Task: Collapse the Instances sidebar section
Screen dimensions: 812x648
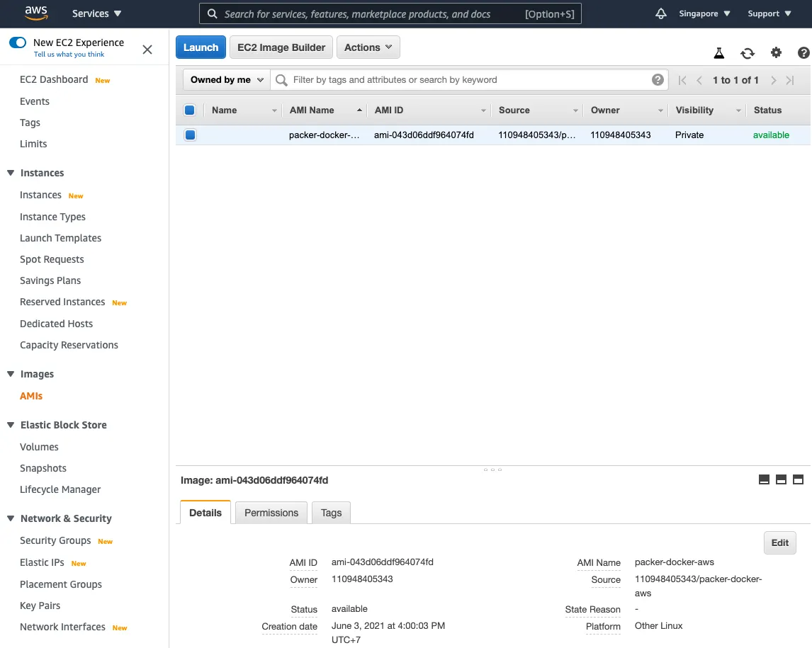Action: click(x=11, y=173)
